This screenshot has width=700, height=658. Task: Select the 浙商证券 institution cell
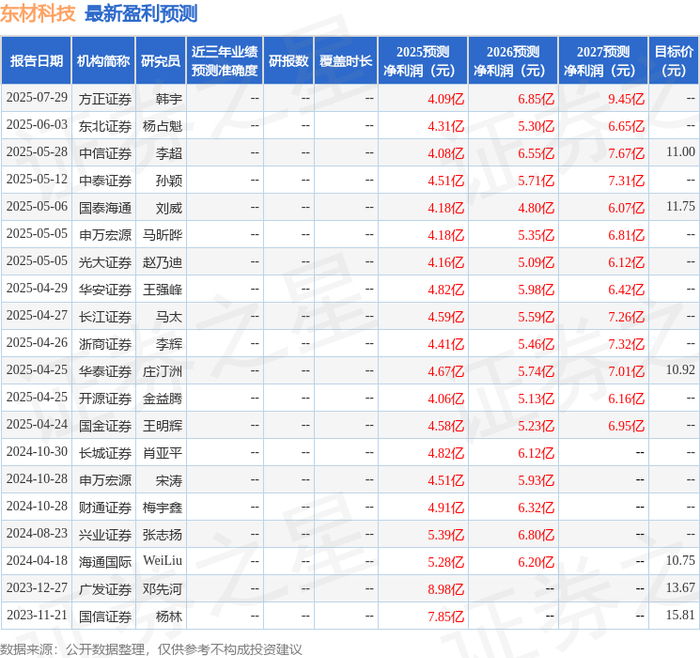[105, 344]
